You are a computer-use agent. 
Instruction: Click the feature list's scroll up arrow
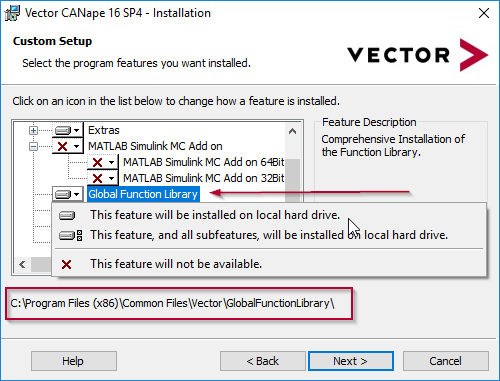[x=292, y=131]
